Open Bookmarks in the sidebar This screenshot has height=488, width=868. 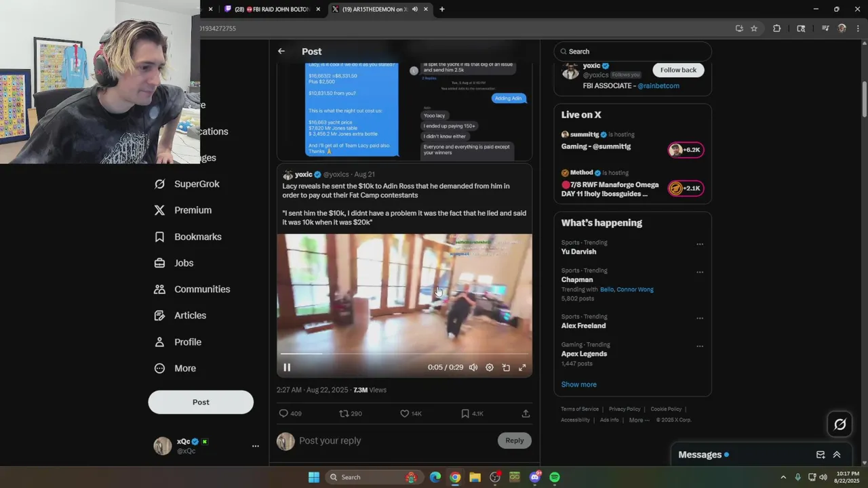coord(188,237)
